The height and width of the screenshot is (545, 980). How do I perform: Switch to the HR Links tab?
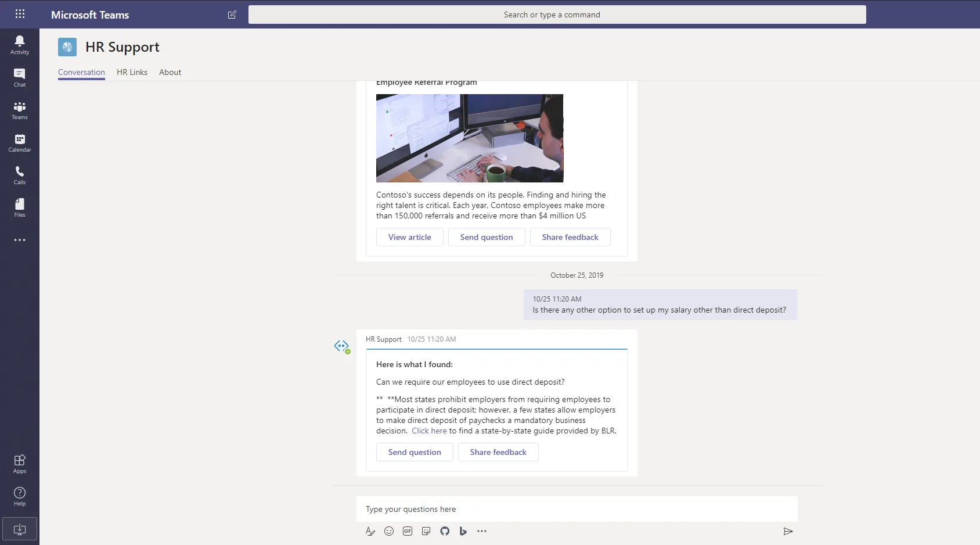(x=132, y=72)
